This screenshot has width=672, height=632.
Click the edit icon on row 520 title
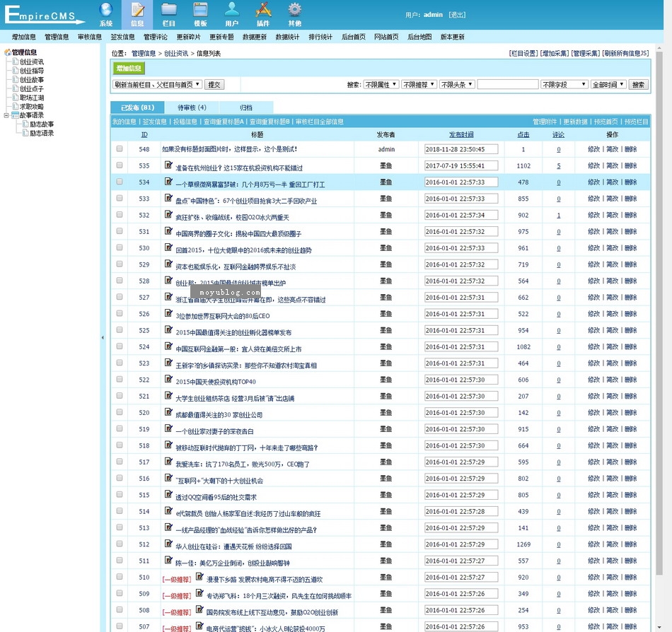pos(168,412)
